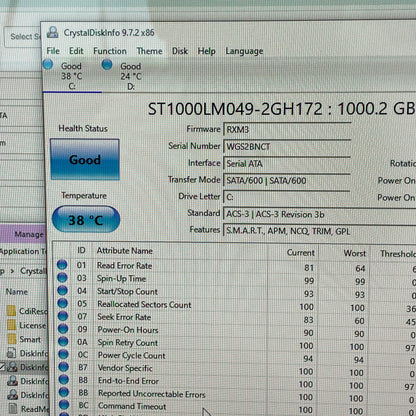
Task: Click the Firmware field RXM3
Action: click(287, 130)
